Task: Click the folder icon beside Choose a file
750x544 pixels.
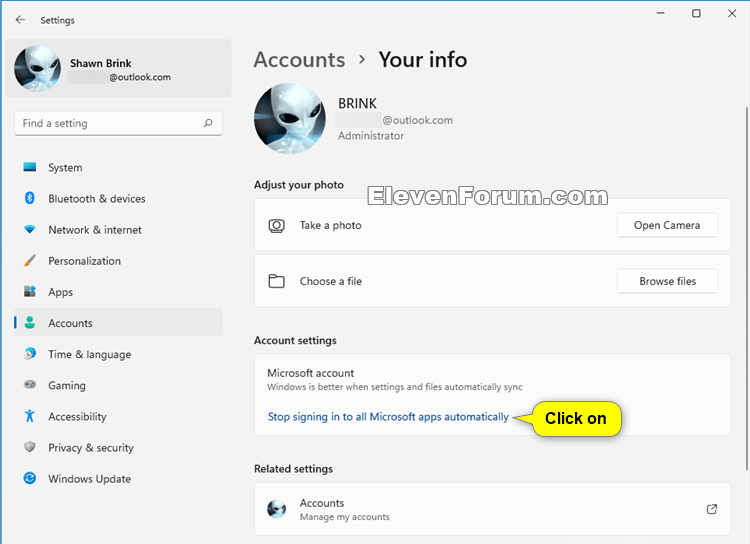Action: pyautogui.click(x=276, y=281)
